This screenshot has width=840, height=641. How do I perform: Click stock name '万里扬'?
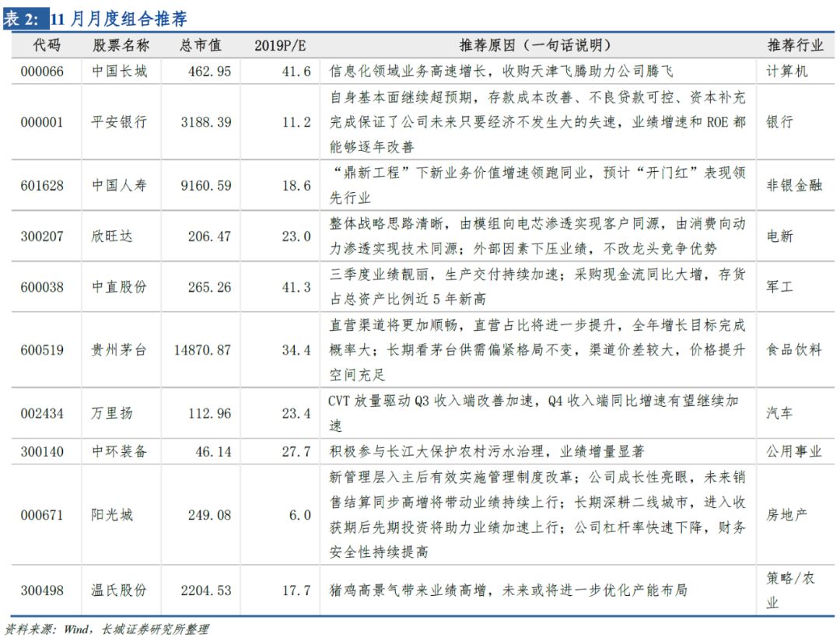[x=112, y=413]
